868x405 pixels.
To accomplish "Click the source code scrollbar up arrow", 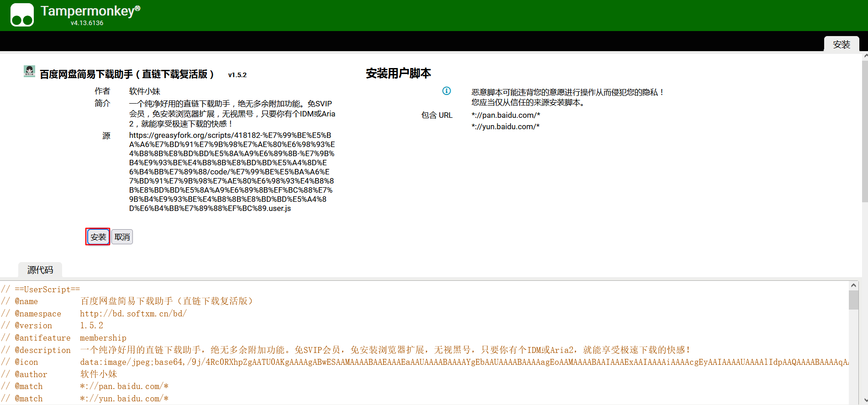I will click(x=853, y=285).
